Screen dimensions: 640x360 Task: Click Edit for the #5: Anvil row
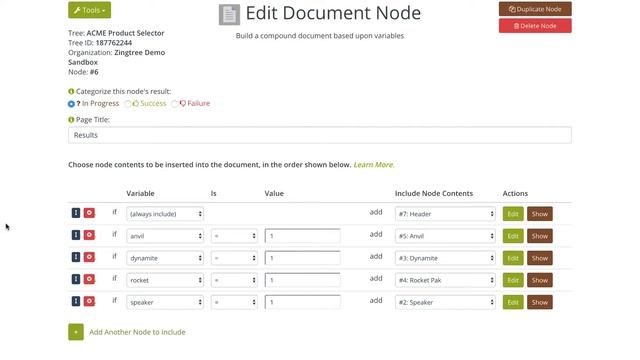513,236
